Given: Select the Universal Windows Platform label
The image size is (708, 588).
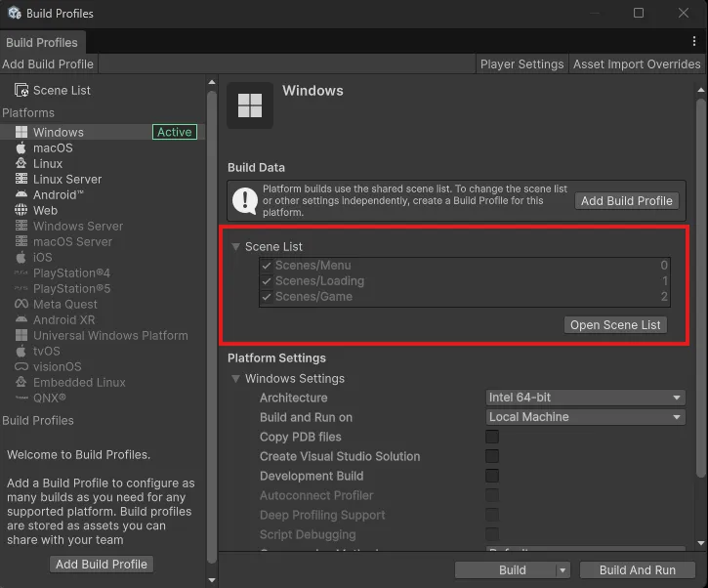Looking at the screenshot, I should pos(110,336).
